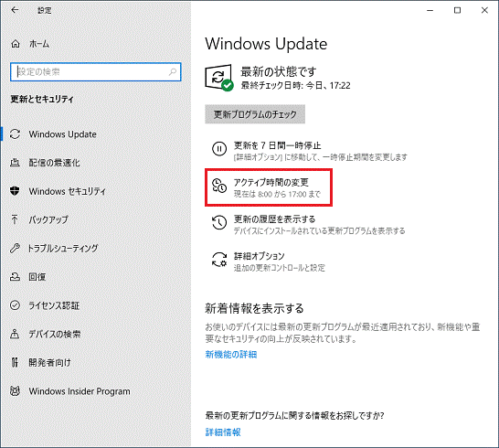Image resolution: width=499 pixels, height=448 pixels.
Task: Click the 回復 recovery icon
Action: (x=15, y=276)
